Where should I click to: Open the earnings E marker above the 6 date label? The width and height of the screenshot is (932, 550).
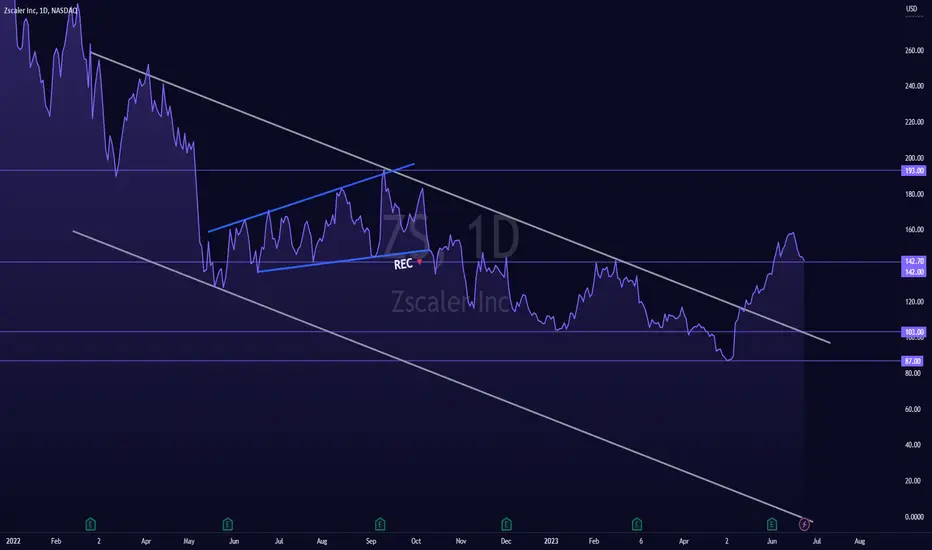point(637,524)
